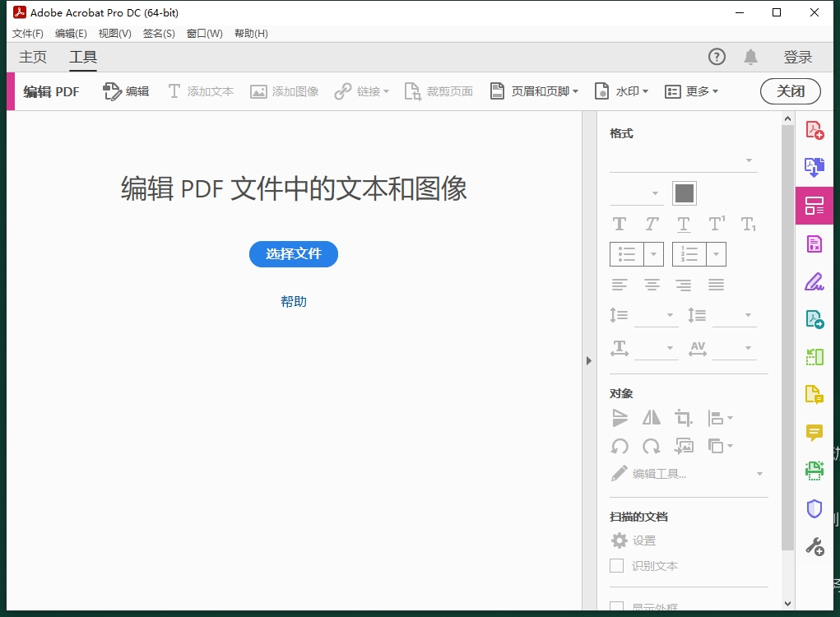
Task: Click the flip vertical object icon
Action: pyautogui.click(x=620, y=418)
